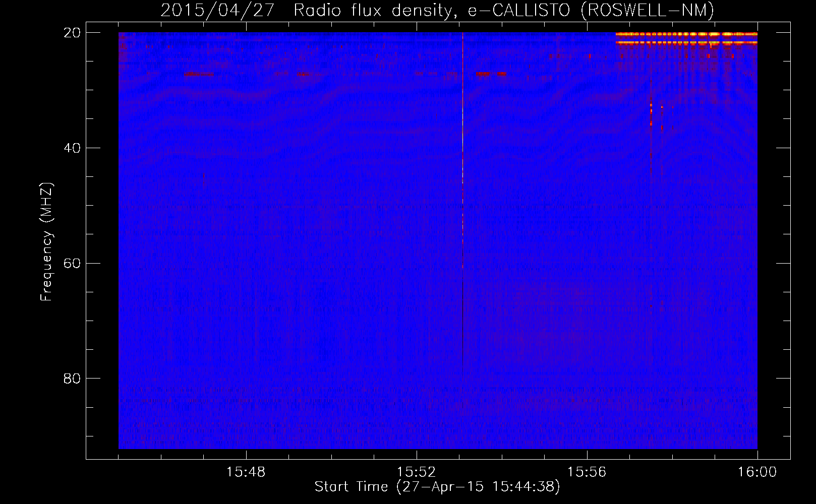816x504 pixels.
Task: Click the plot title "2015/04/27 Radio flux density, e-CALLISTO (ROSWELL-NM)"
Action: coord(437,10)
